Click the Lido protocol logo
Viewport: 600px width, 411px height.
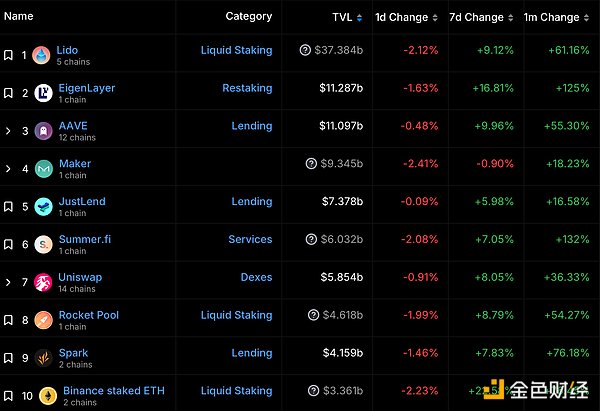(x=41, y=55)
